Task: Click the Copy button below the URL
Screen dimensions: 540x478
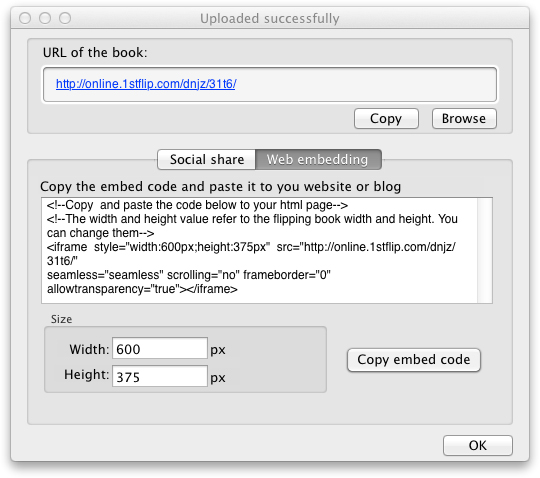Action: coord(386,118)
